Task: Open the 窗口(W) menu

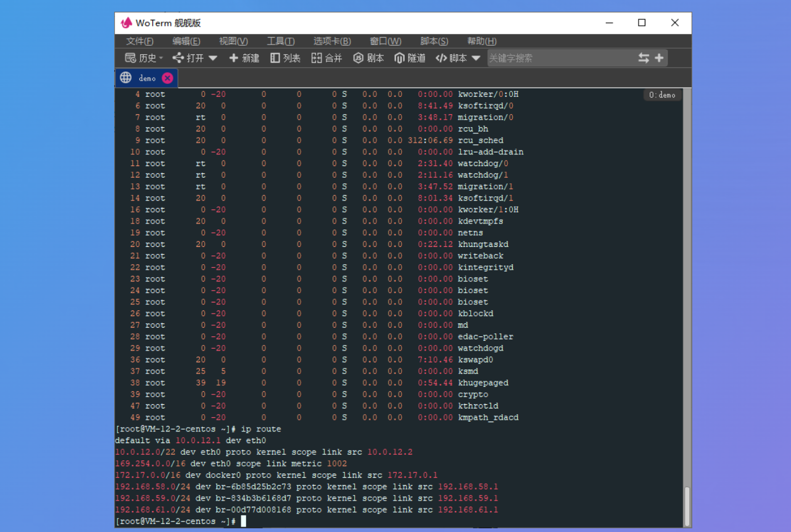Action: tap(386, 41)
